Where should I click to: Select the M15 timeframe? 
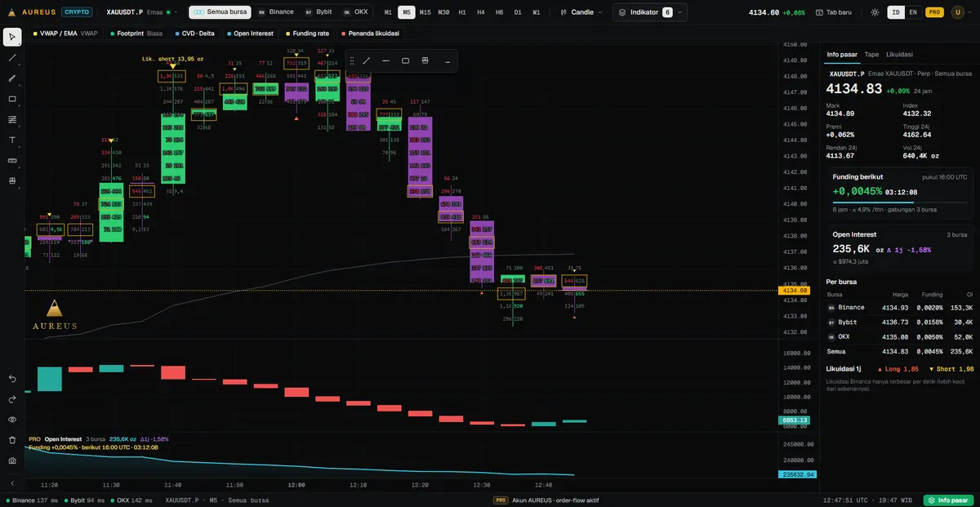[425, 12]
